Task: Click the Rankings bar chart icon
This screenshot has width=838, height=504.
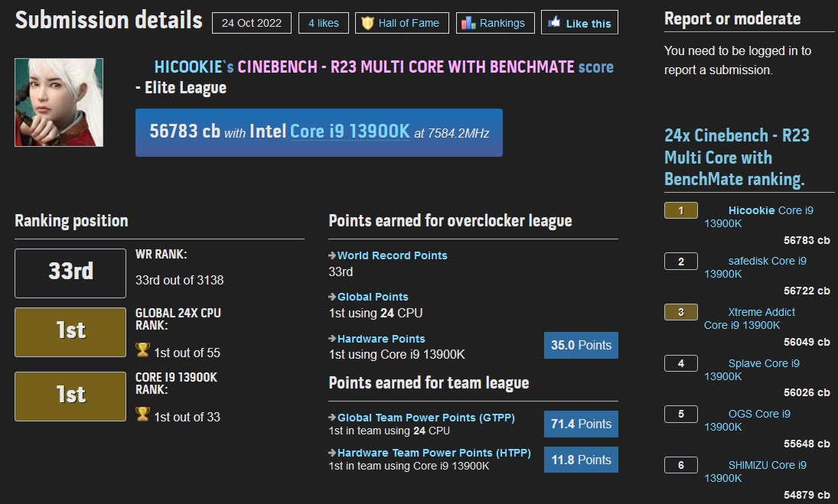Action: click(x=468, y=23)
